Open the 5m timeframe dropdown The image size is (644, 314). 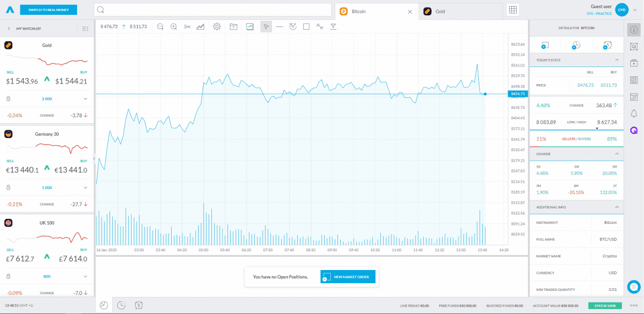click(x=187, y=26)
